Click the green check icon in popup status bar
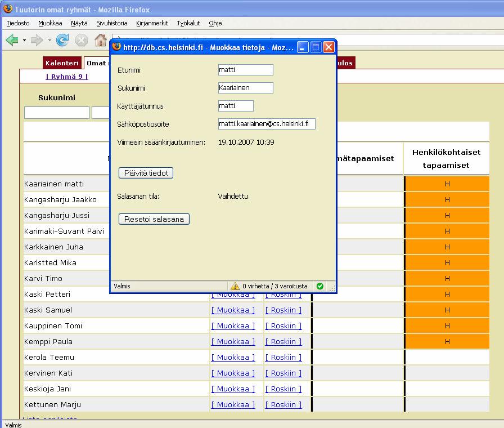Viewport: 504px width, 428px height. (x=320, y=286)
